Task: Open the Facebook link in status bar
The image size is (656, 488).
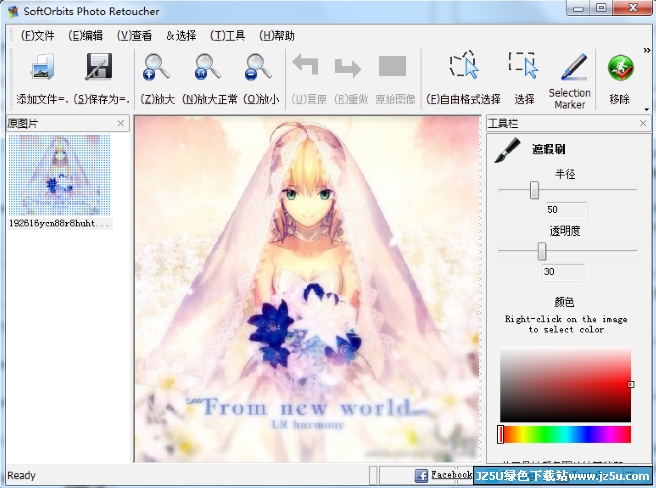Action: coord(452,475)
